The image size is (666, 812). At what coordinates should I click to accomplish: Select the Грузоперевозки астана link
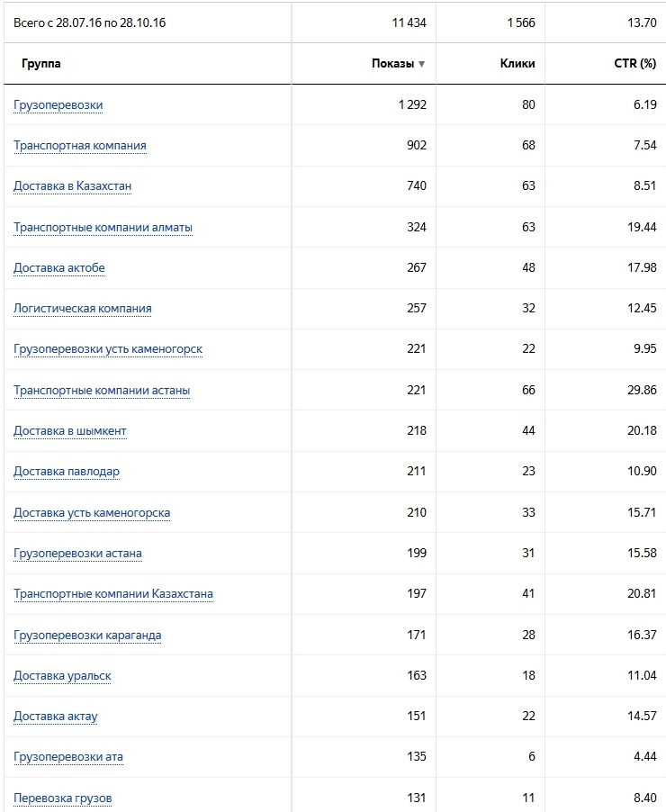[77, 554]
